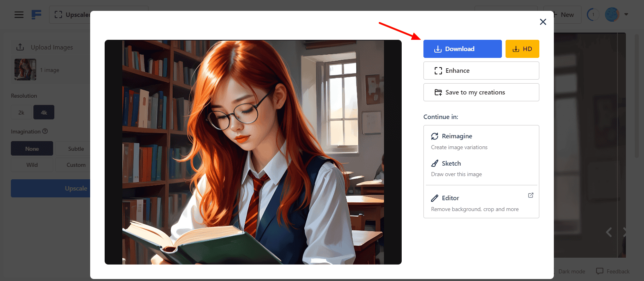Select the 4k resolution option

point(44,113)
